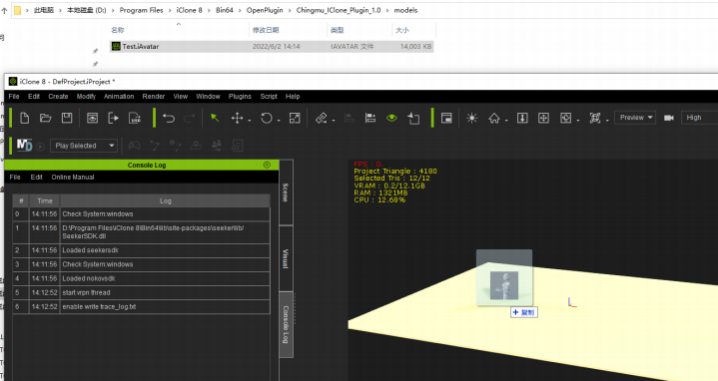
Task: Open the Play Selected dropdown
Action: click(x=84, y=146)
